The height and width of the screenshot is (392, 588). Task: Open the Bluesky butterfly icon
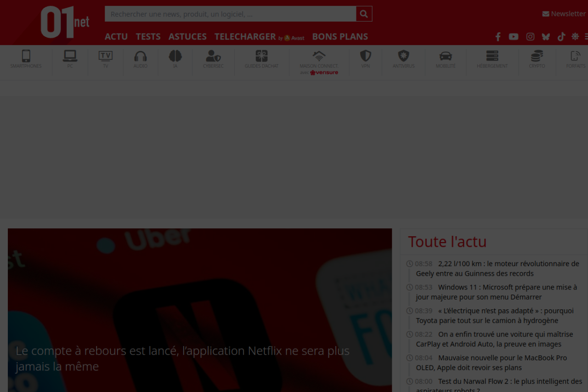point(546,37)
